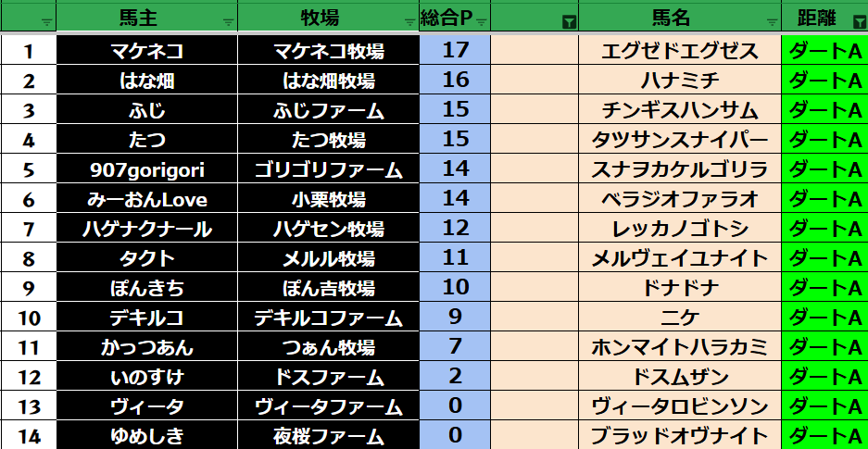Click the active filter icon on blank column
Viewport: 868px width, 449px height.
(569, 21)
